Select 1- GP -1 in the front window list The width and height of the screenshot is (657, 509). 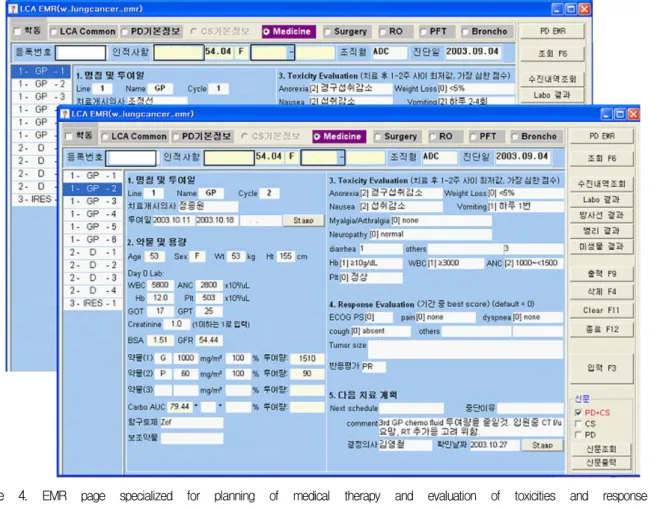93,176
